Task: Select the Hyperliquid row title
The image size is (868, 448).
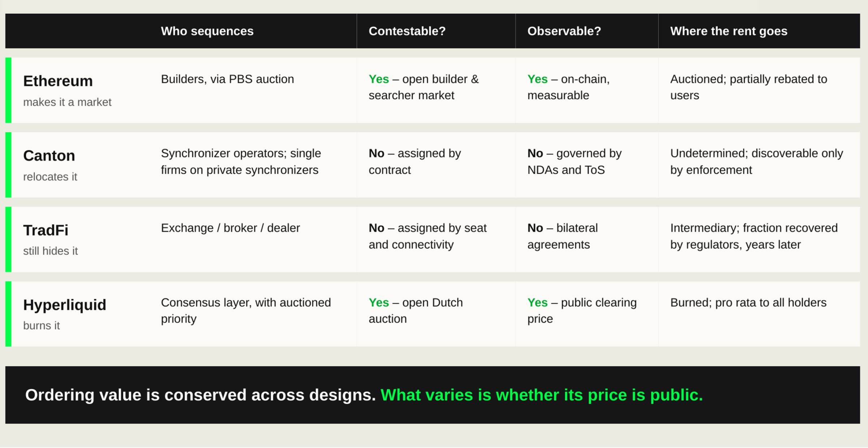Action: pyautogui.click(x=65, y=305)
